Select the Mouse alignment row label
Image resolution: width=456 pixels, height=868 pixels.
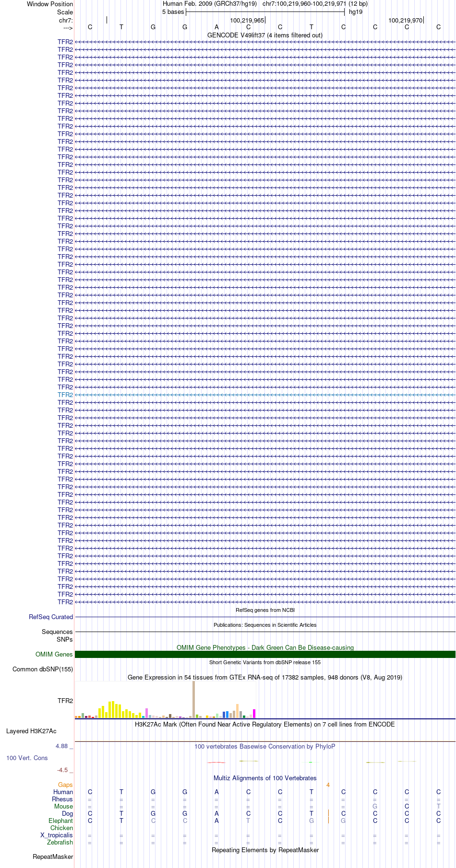click(64, 807)
